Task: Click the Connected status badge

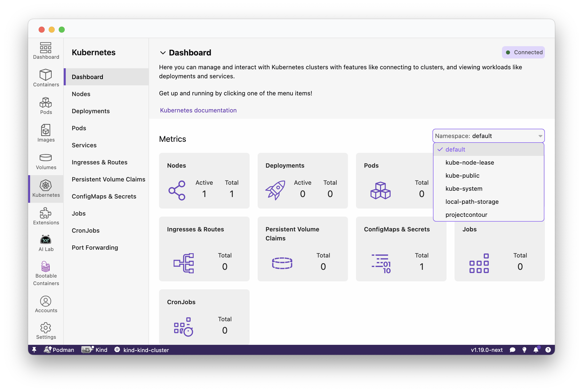Action: 523,52
